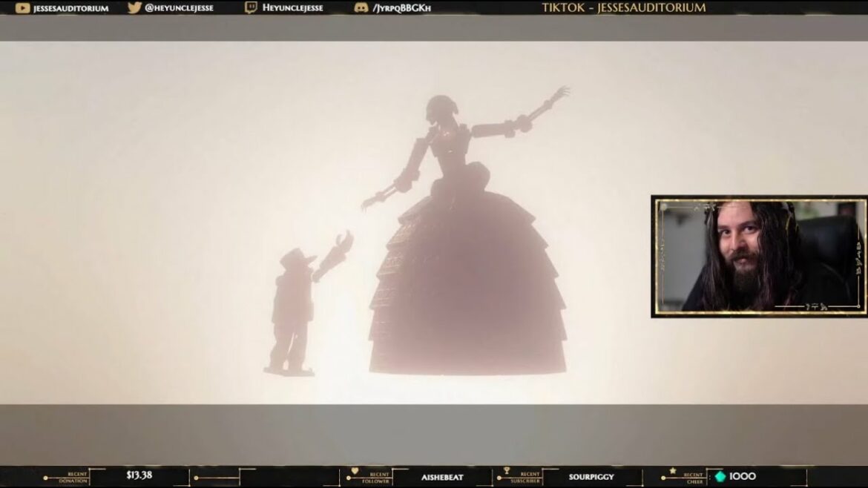The height and width of the screenshot is (488, 868).
Task: Click the Twitter bird icon
Action: 134,8
